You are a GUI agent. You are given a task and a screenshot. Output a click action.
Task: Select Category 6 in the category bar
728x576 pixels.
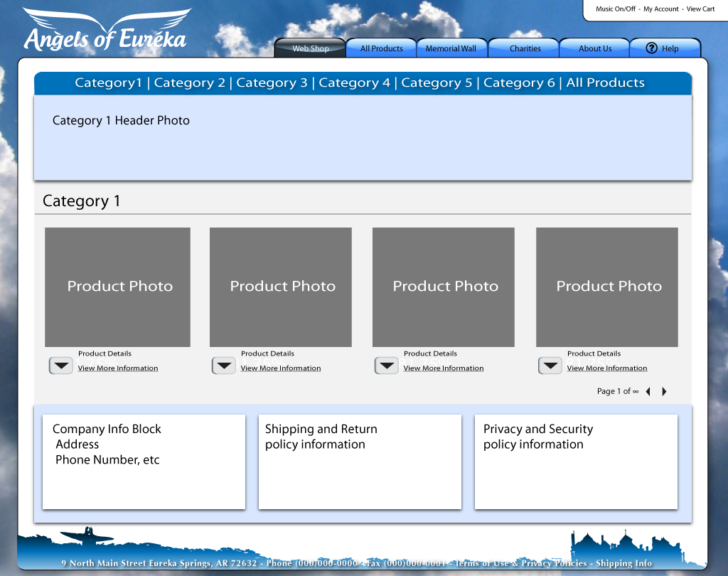pyautogui.click(x=519, y=82)
